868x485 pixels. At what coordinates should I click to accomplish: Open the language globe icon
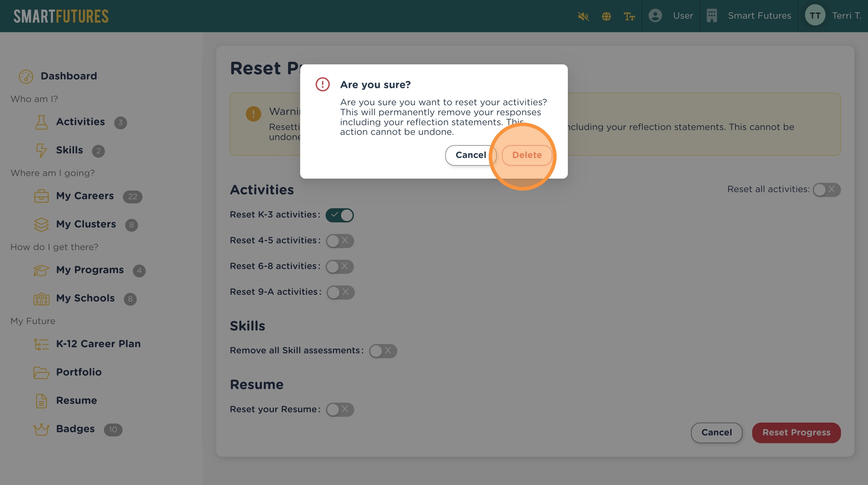tap(606, 16)
